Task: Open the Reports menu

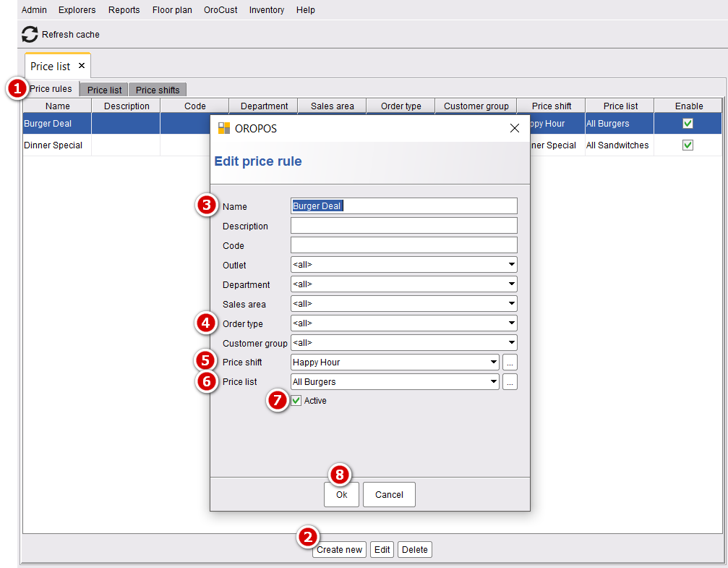Action: tap(124, 9)
